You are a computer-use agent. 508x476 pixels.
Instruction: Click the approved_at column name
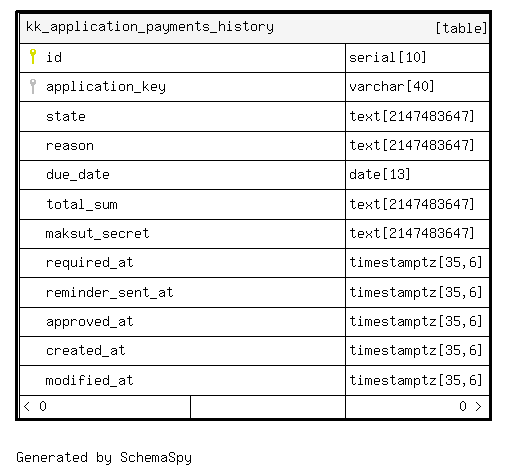point(90,322)
